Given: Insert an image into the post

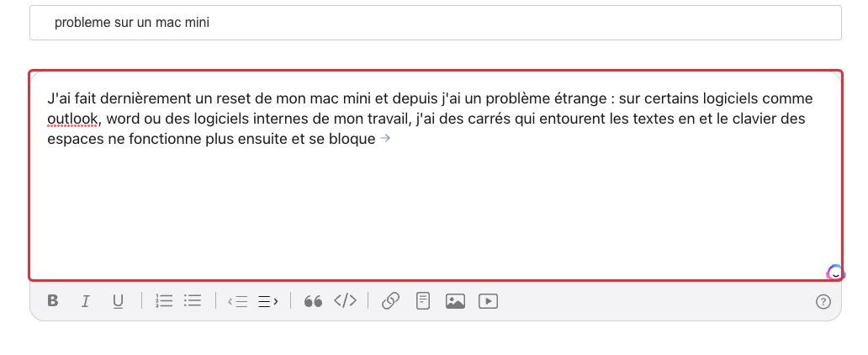Looking at the screenshot, I should [x=455, y=301].
